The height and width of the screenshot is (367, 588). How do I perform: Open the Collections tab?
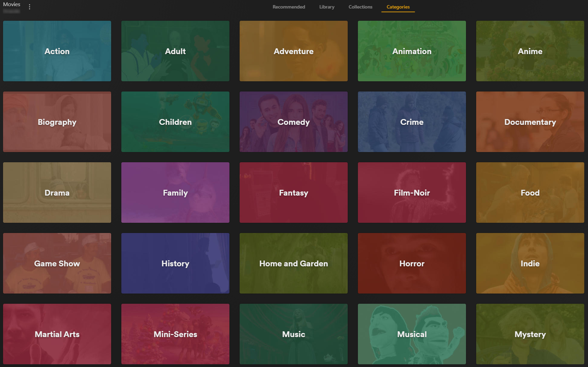point(360,7)
